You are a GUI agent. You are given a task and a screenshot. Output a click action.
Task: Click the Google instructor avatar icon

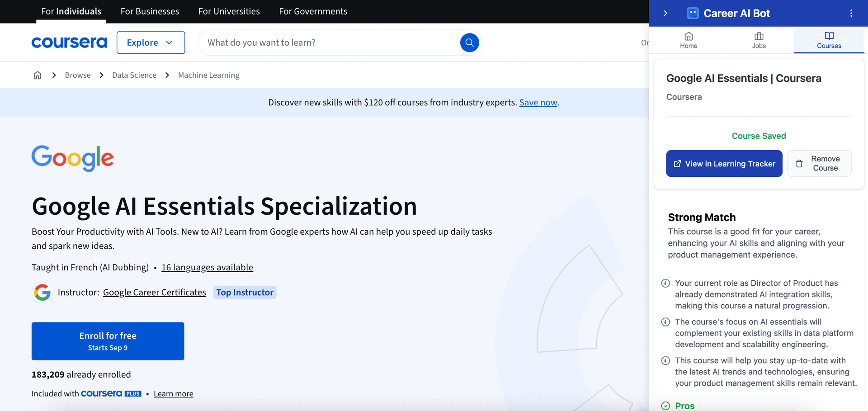(x=42, y=293)
